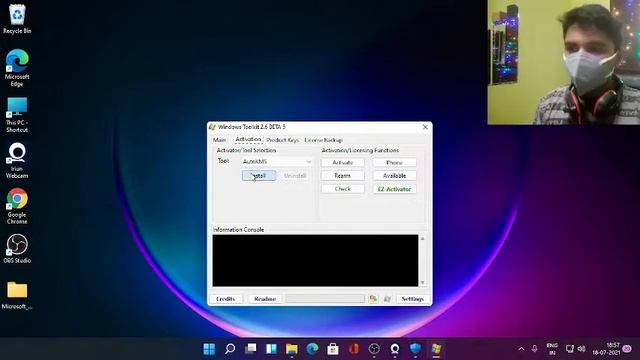Open the Recycle Bin desktop icon
The height and width of the screenshot is (360, 640).
pyautogui.click(x=17, y=19)
